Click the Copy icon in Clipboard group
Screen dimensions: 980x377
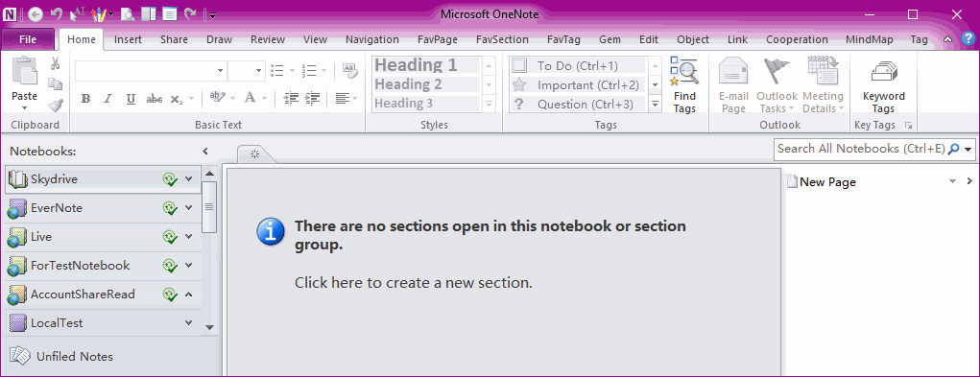(x=55, y=83)
